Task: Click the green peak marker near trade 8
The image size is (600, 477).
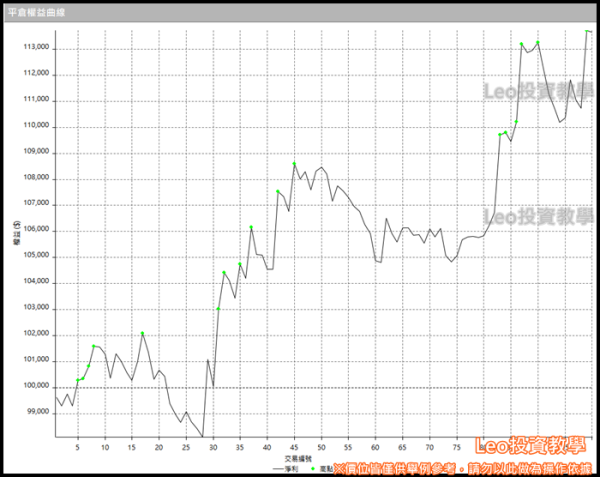Action: (x=94, y=346)
